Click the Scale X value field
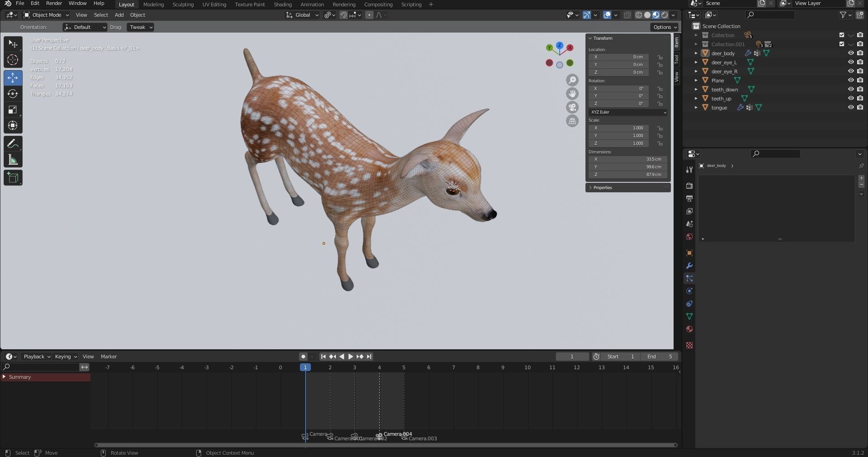The width and height of the screenshot is (868, 457). pyautogui.click(x=619, y=128)
